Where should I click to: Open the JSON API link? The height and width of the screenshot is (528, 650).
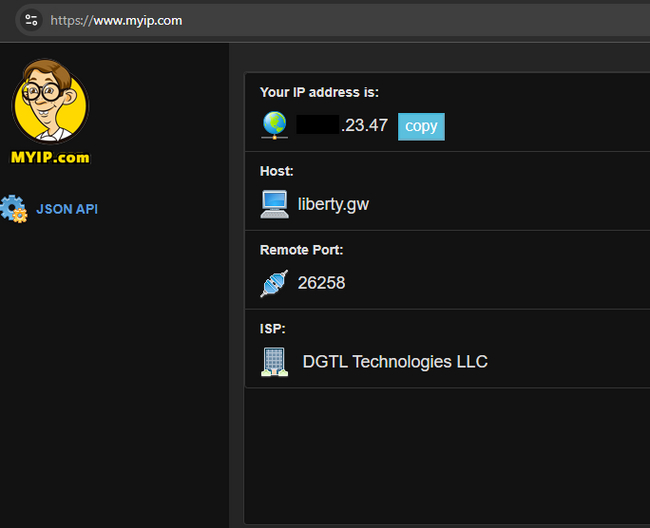point(67,209)
